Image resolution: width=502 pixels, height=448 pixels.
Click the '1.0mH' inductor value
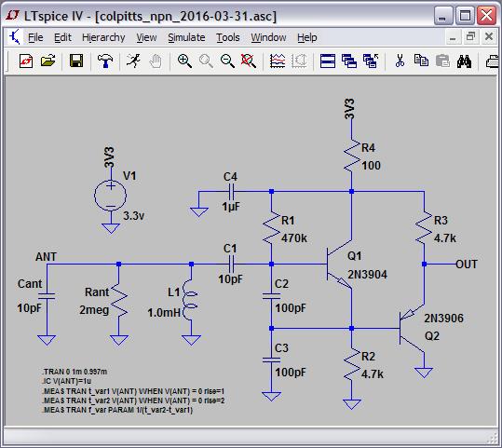(164, 313)
